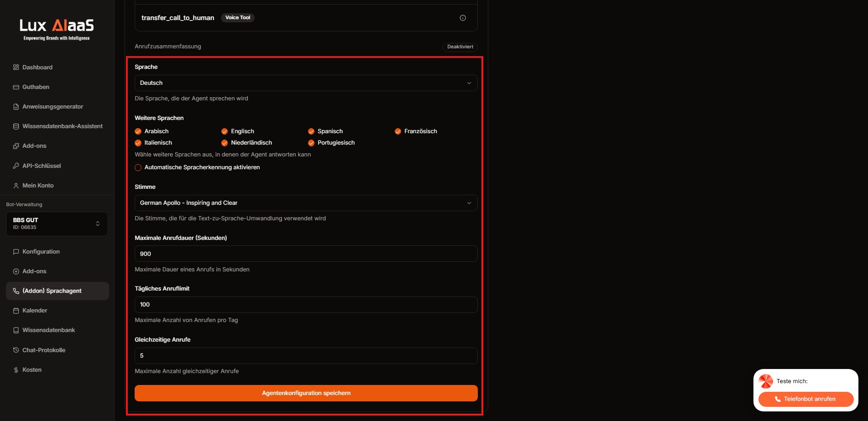Viewport: 868px width, 421px height.
Task: Click the Dashboard grid icon
Action: point(16,68)
